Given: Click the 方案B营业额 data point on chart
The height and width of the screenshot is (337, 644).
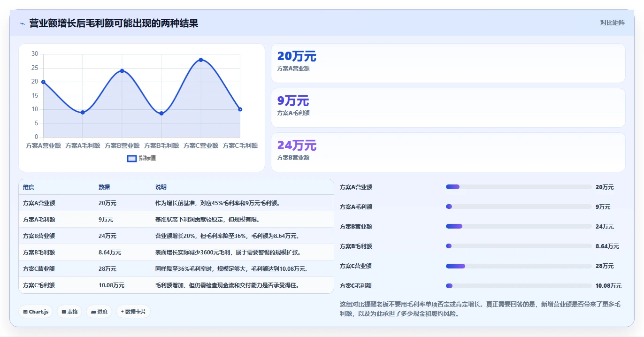Looking at the screenshot, I should (122, 71).
